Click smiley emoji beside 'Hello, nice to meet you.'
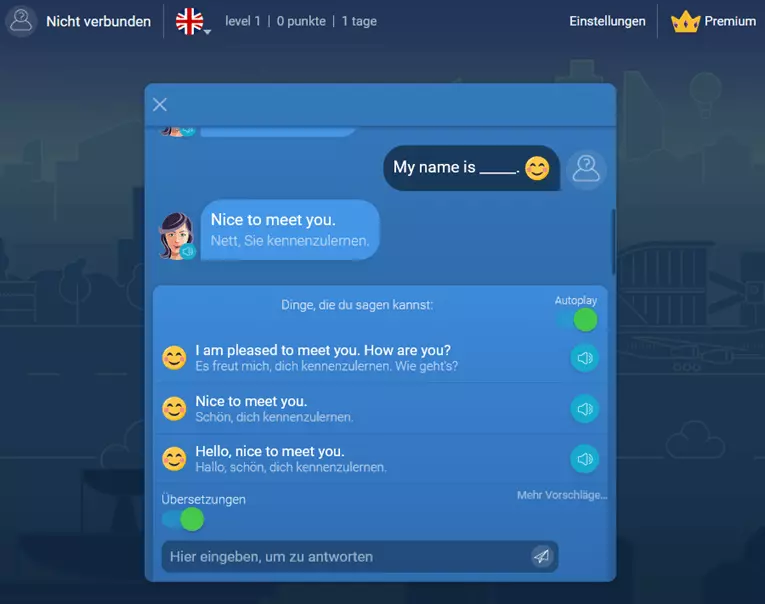The image size is (765, 604). pos(174,459)
